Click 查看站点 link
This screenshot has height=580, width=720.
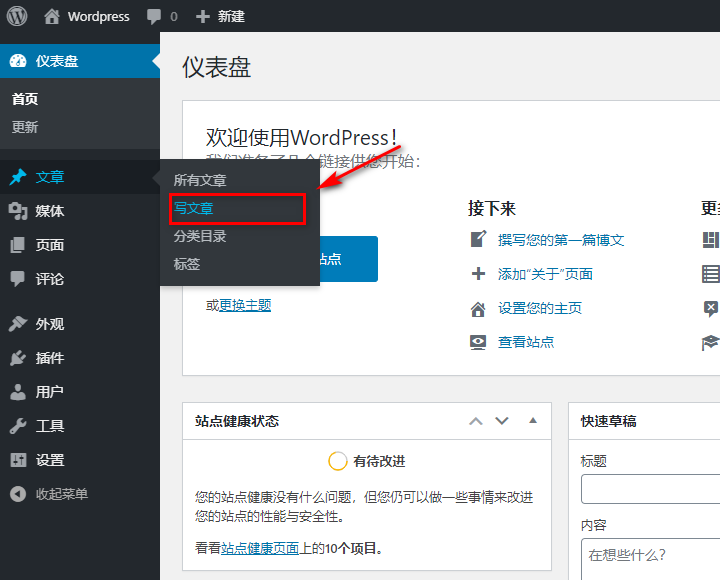(526, 342)
